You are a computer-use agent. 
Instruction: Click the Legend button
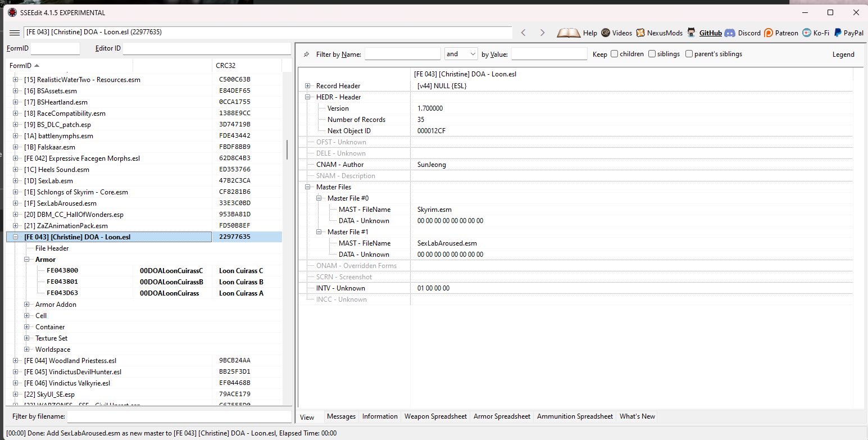coord(843,55)
